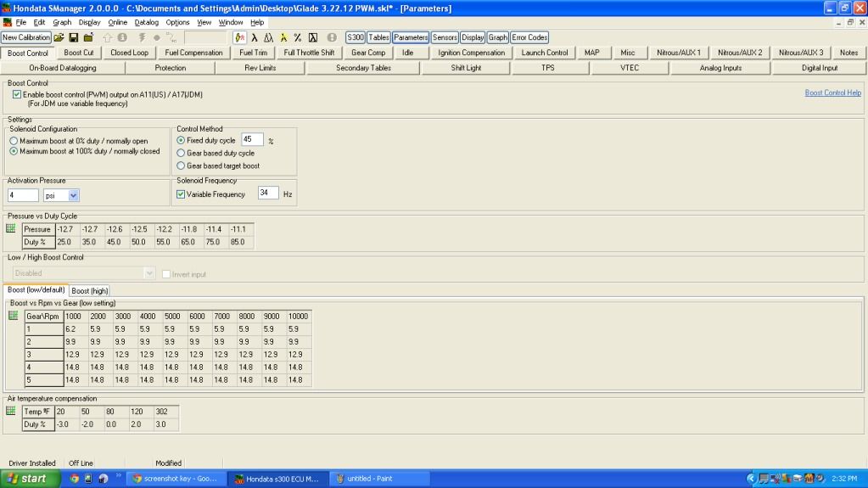Open the Error Codes toolbar view
The width and height of the screenshot is (868, 488).
[529, 37]
